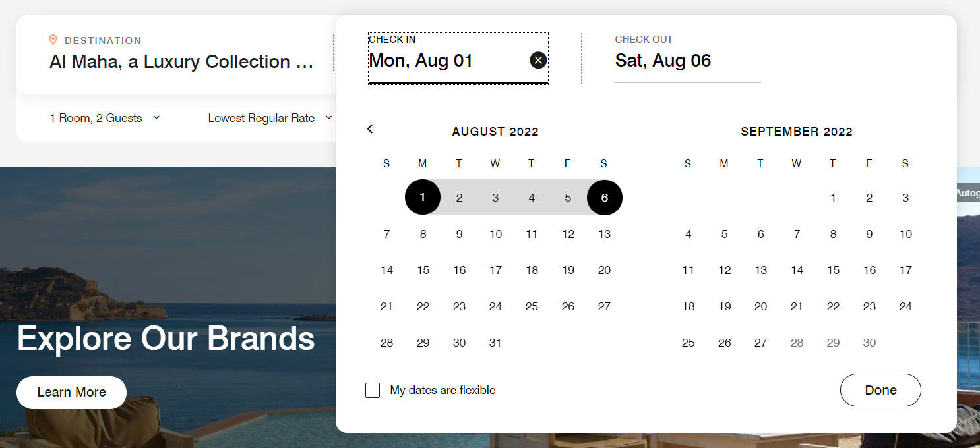Expand the 1 Room, 2 Guests dropdown
The height and width of the screenshot is (448, 980).
click(105, 118)
